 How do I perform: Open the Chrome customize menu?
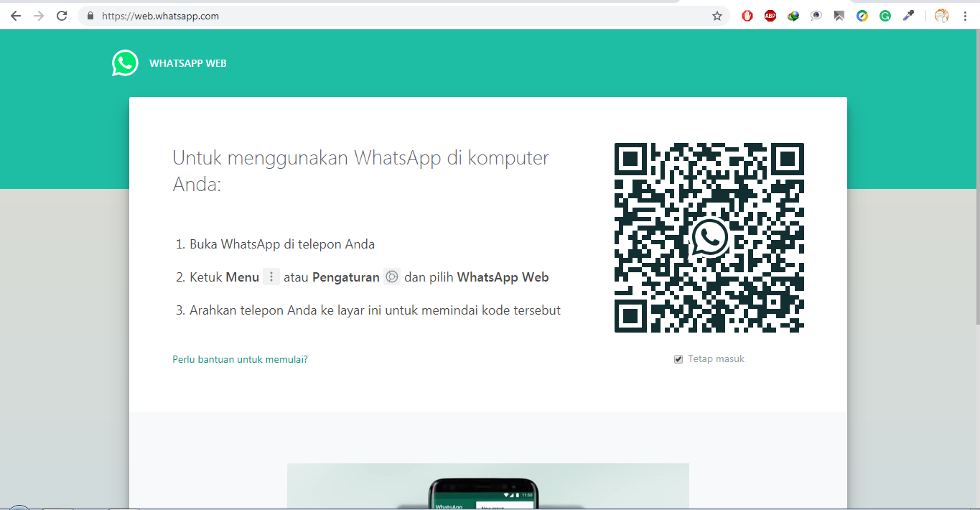click(966, 15)
